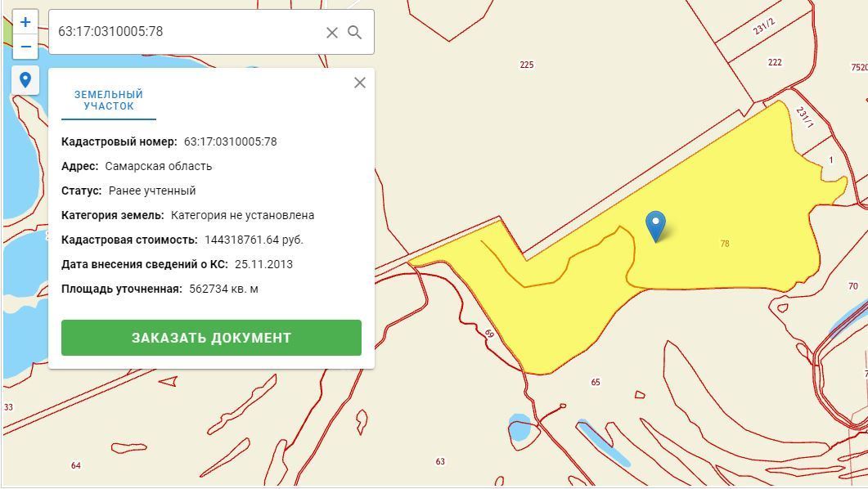
Task: Select the yellow highlighted parcel 78
Action: tap(726, 243)
